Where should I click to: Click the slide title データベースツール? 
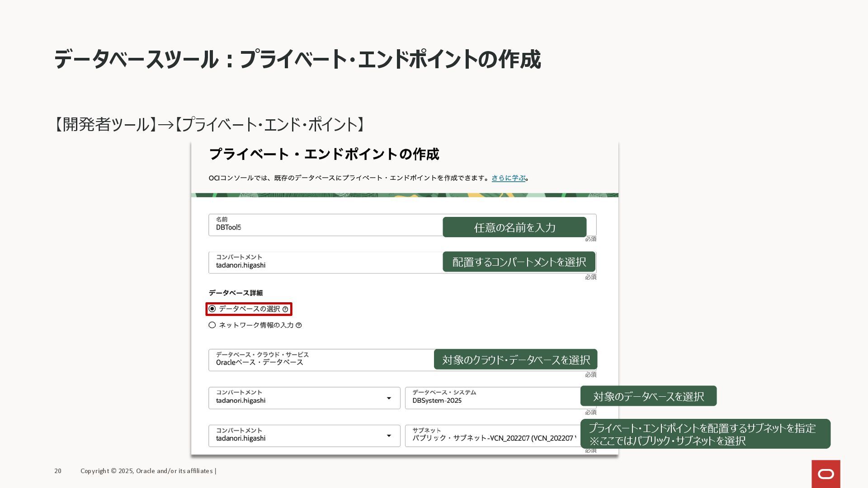[x=297, y=59]
